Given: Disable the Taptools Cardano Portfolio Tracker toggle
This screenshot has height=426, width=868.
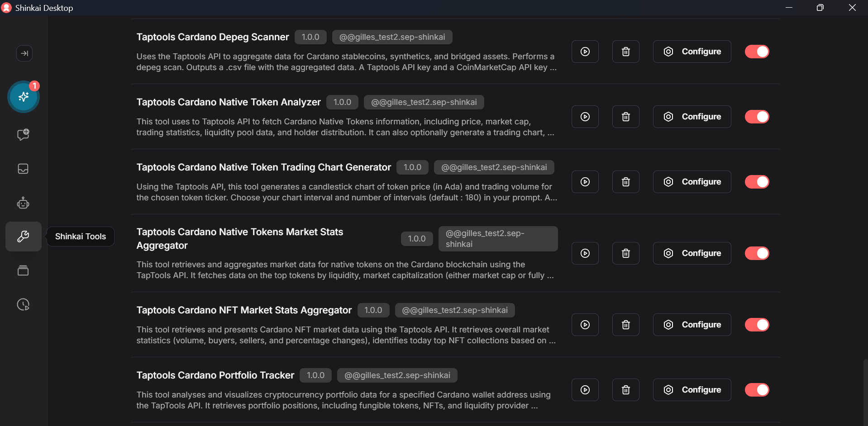Looking at the screenshot, I should [757, 389].
